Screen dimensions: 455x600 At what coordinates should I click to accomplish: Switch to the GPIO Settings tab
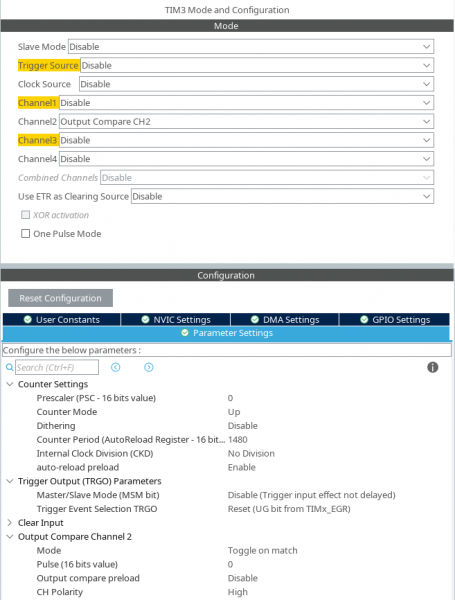coord(395,320)
